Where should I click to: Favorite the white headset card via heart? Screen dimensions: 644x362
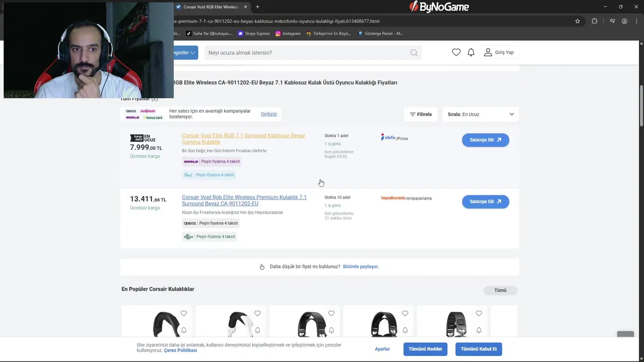click(258, 313)
